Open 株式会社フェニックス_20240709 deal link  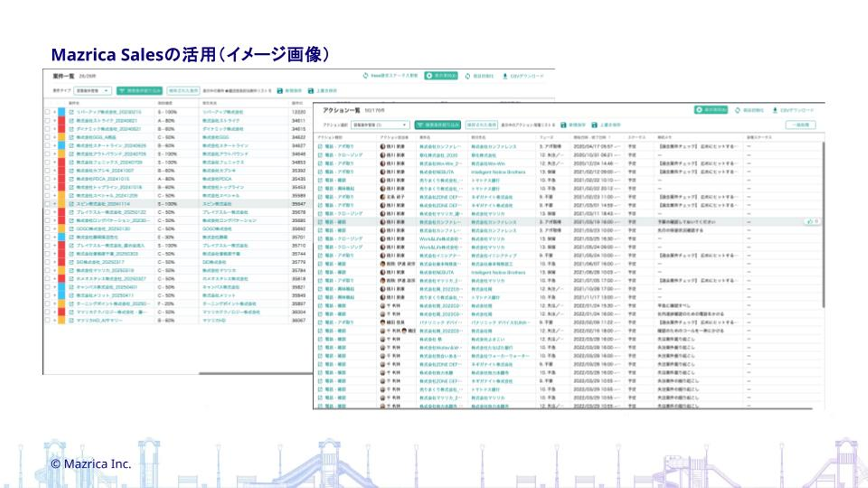coord(110,162)
